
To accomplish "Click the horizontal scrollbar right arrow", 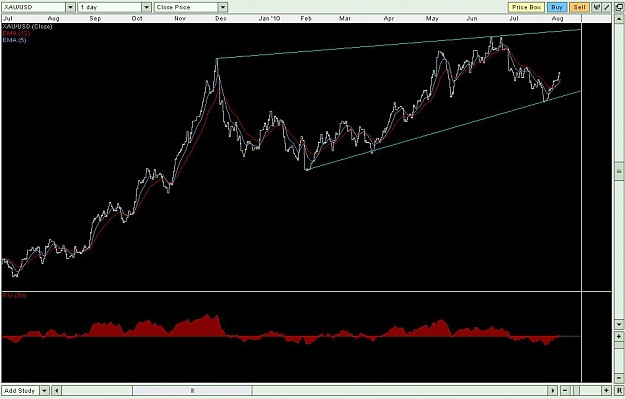I will click(x=552, y=391).
